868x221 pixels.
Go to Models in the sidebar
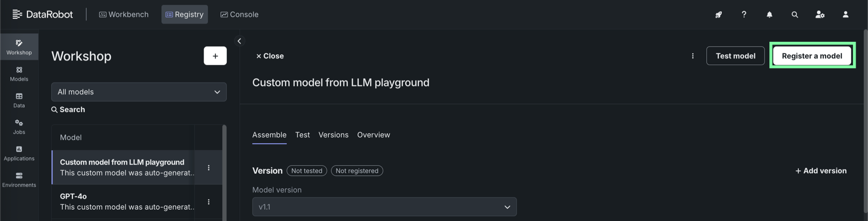click(19, 73)
